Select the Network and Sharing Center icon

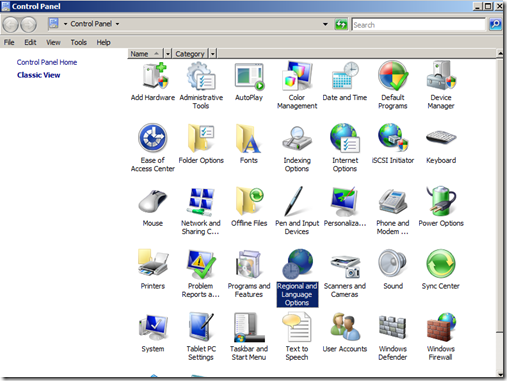201,211
